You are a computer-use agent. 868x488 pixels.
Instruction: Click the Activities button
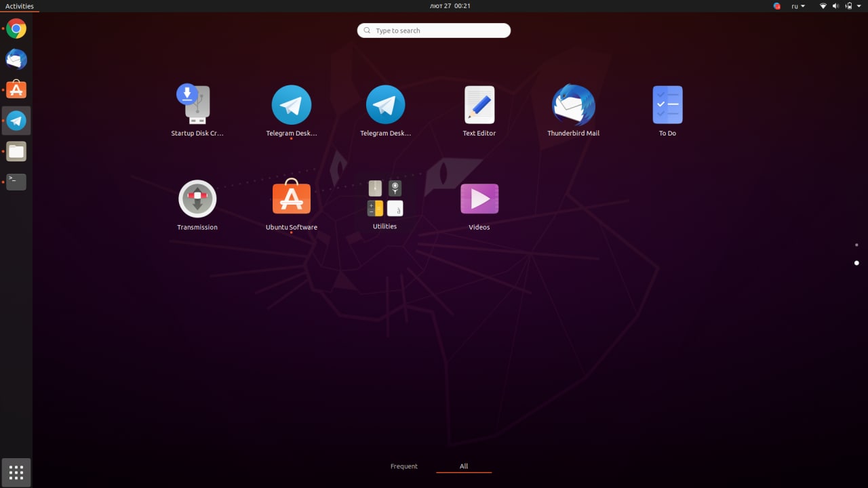tap(20, 6)
